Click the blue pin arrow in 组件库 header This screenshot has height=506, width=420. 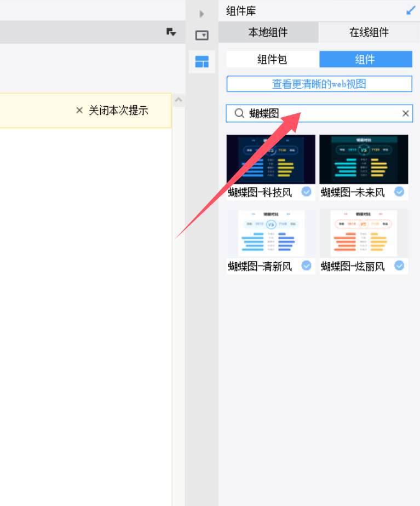pos(411,10)
